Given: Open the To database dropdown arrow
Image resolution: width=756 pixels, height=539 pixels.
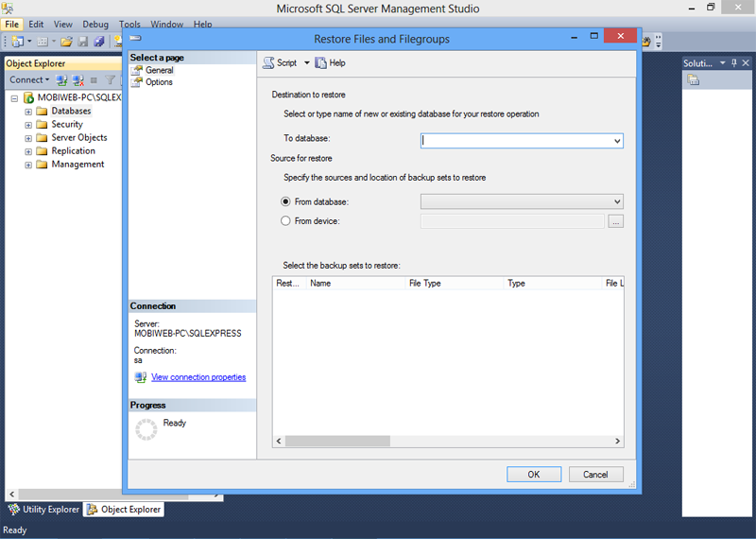Looking at the screenshot, I should tap(617, 141).
